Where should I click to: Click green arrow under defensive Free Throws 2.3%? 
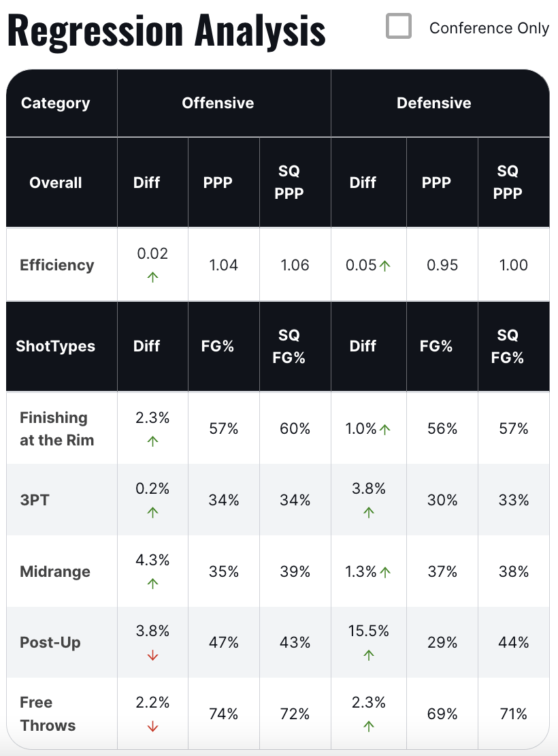[x=369, y=727]
